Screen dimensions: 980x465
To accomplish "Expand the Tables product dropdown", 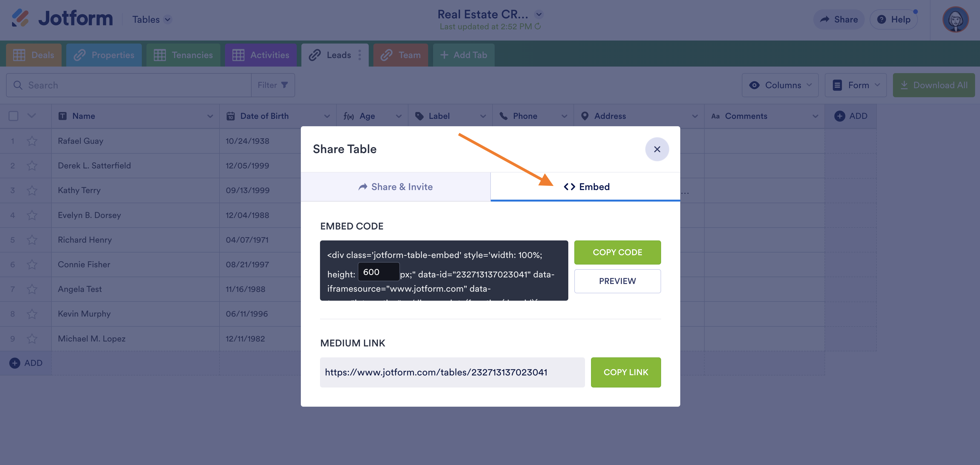I will (x=167, y=19).
